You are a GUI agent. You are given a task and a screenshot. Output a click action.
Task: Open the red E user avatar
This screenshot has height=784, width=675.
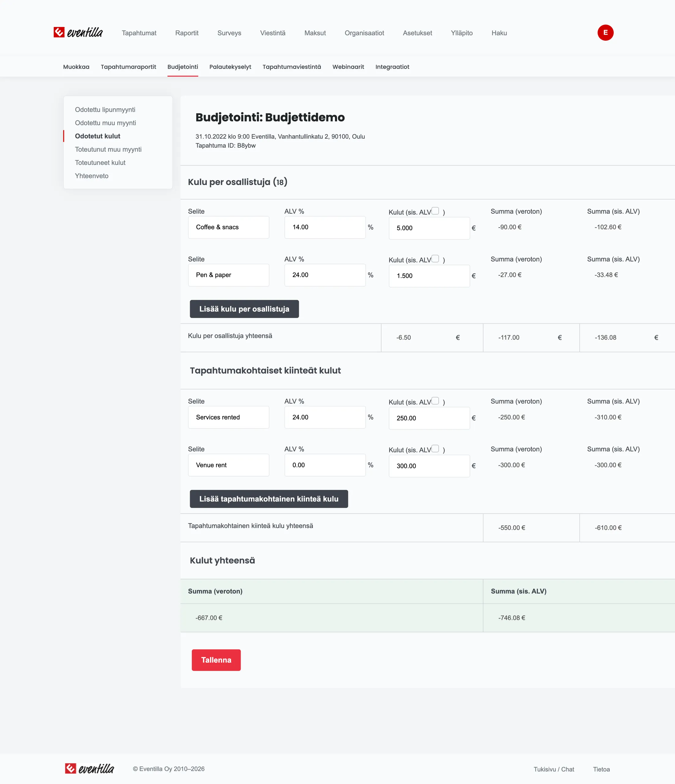click(x=605, y=32)
